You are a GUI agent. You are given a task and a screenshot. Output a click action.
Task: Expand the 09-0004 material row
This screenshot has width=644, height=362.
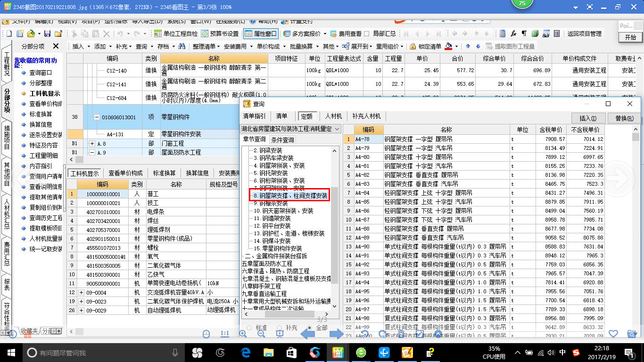[81, 292]
